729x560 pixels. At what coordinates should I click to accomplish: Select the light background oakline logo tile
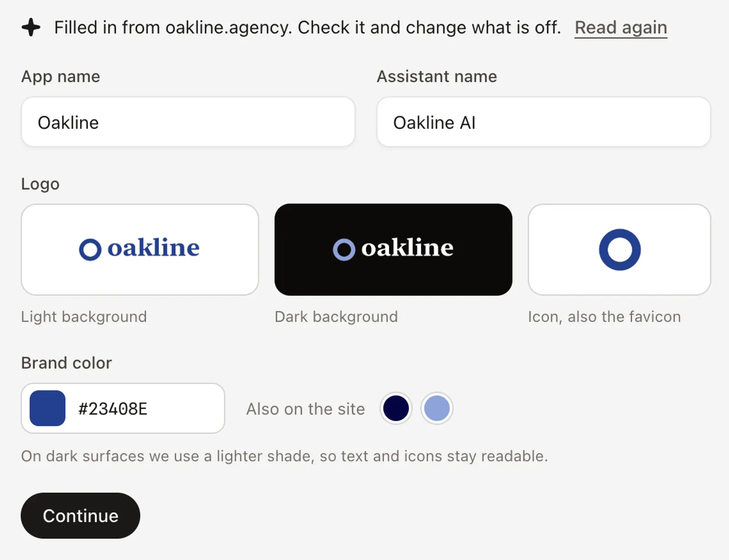tap(140, 250)
